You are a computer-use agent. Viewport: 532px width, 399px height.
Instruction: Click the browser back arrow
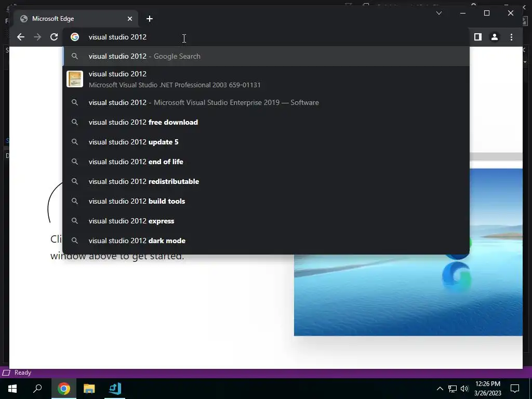click(21, 37)
